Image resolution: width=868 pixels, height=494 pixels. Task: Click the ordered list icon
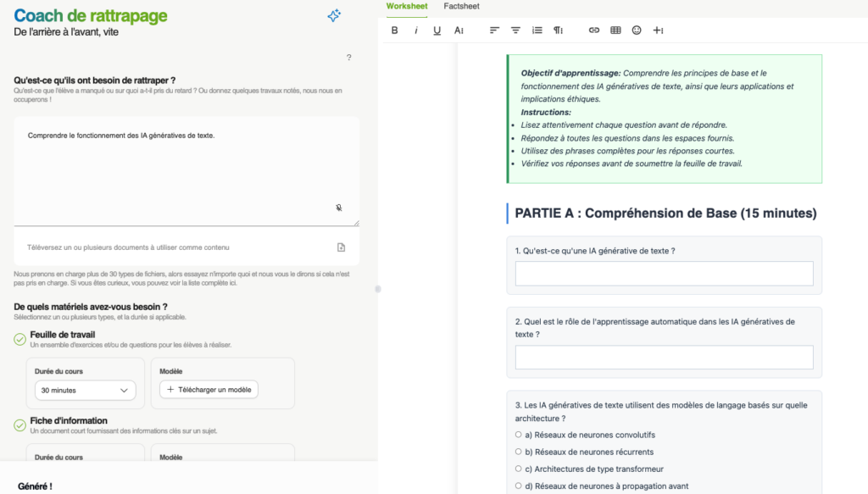[x=537, y=31]
